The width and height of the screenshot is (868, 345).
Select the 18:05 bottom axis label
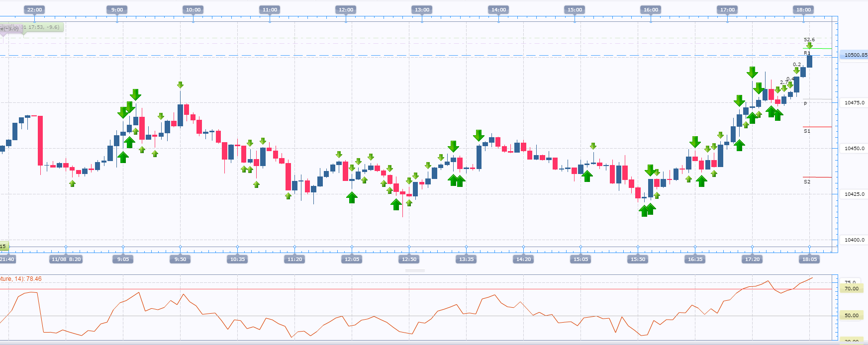[x=809, y=259]
